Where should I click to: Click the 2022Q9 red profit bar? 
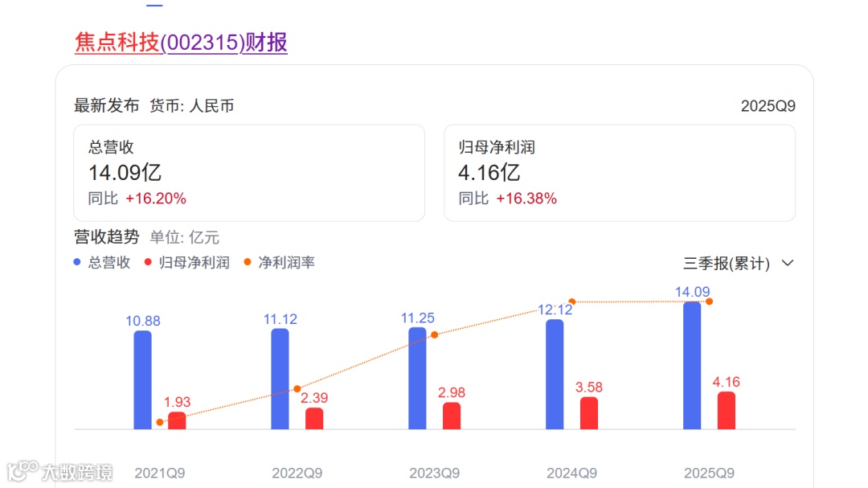click(x=314, y=418)
